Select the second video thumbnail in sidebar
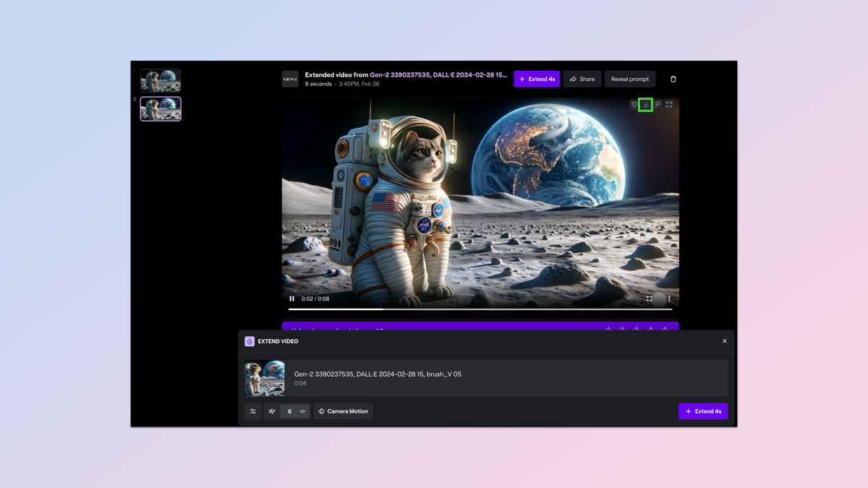The image size is (868, 488). pyautogui.click(x=161, y=109)
